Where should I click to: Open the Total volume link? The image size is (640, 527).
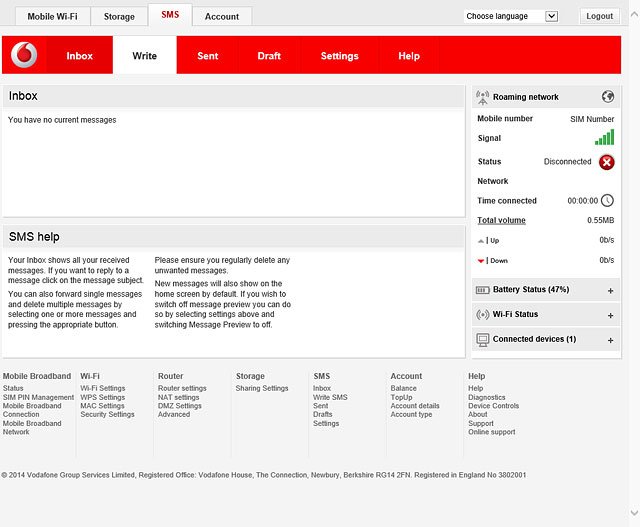(501, 220)
